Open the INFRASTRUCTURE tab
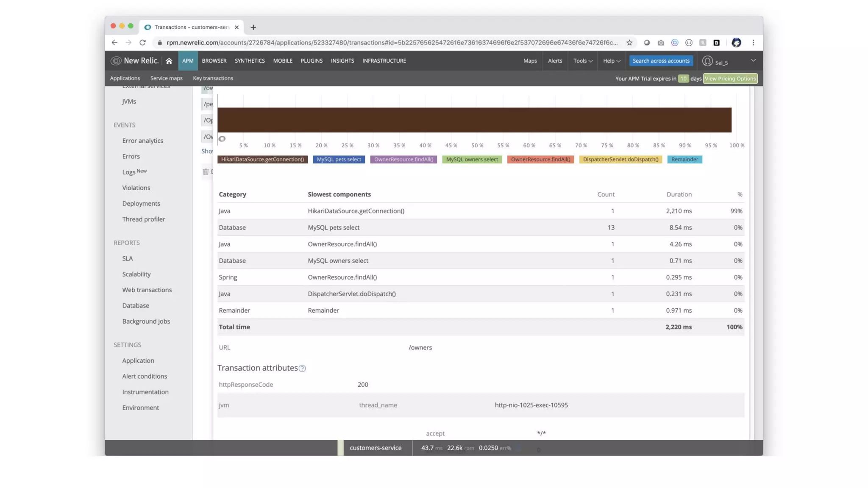 coord(384,61)
